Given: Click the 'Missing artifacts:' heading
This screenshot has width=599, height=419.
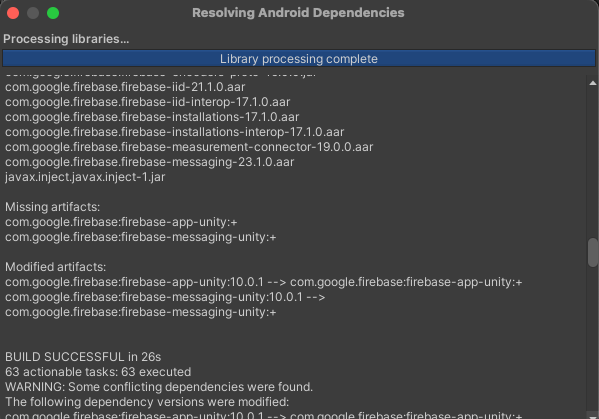Looking at the screenshot, I should [52, 207].
